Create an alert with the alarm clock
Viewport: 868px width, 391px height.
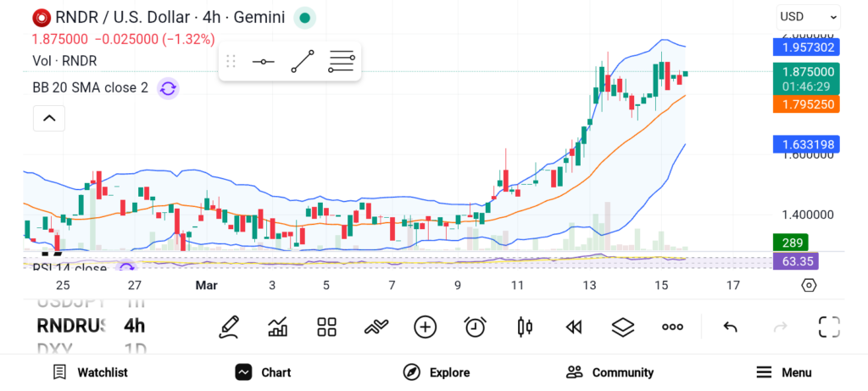[475, 327]
